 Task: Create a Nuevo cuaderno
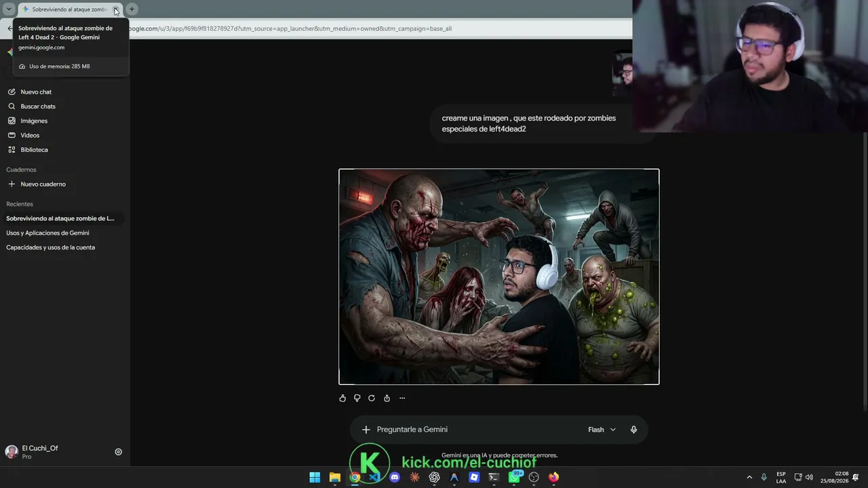click(x=43, y=184)
